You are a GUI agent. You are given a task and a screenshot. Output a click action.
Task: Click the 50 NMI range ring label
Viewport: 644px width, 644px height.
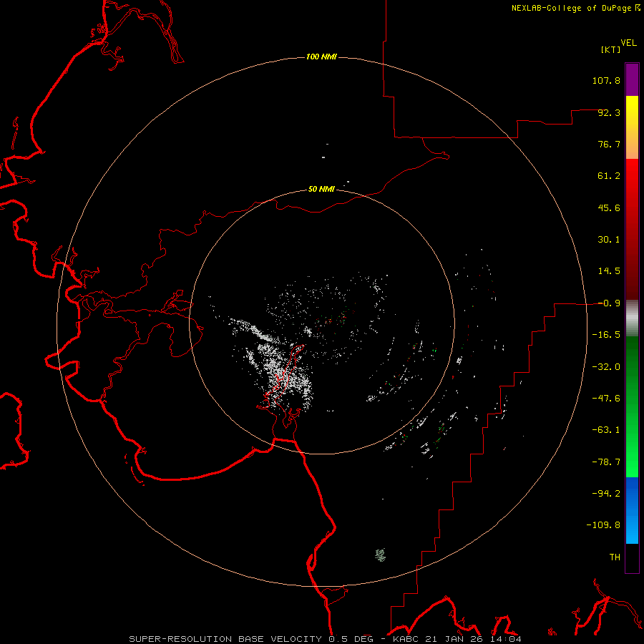pyautogui.click(x=321, y=189)
